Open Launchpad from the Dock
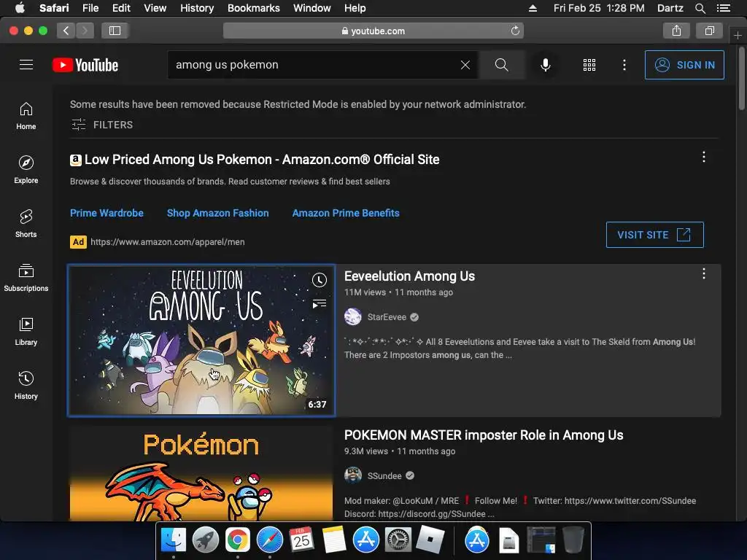The height and width of the screenshot is (560, 747). click(x=205, y=540)
